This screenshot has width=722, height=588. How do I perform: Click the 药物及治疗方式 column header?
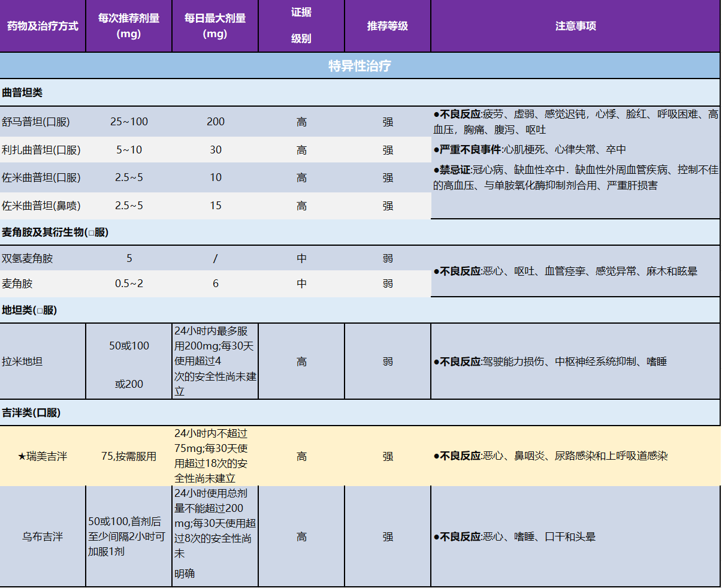(x=43, y=26)
